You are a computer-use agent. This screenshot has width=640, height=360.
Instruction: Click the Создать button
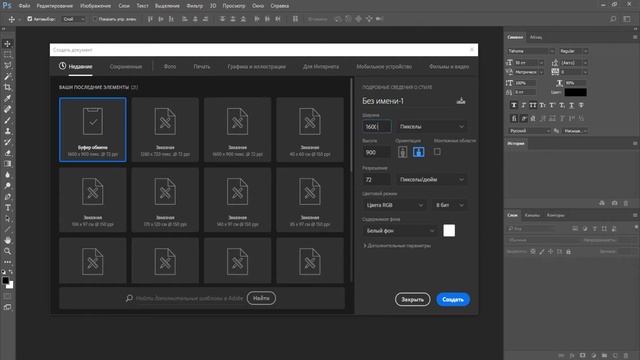tap(453, 300)
